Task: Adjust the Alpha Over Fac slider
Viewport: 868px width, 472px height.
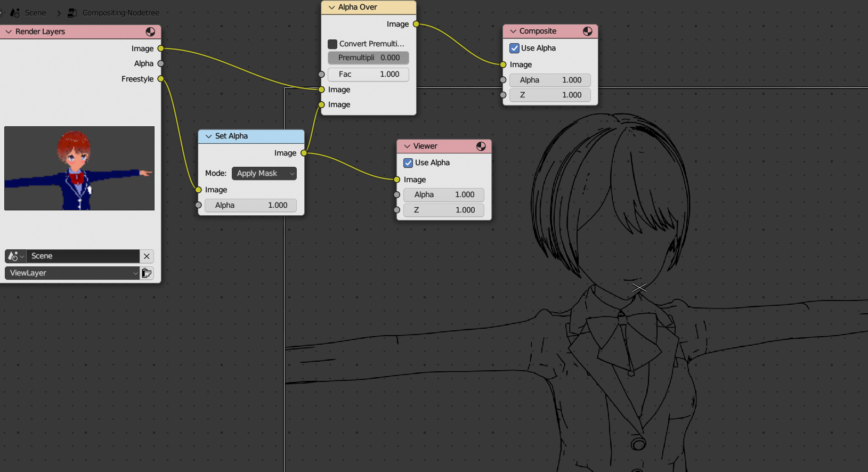Action: (x=368, y=74)
